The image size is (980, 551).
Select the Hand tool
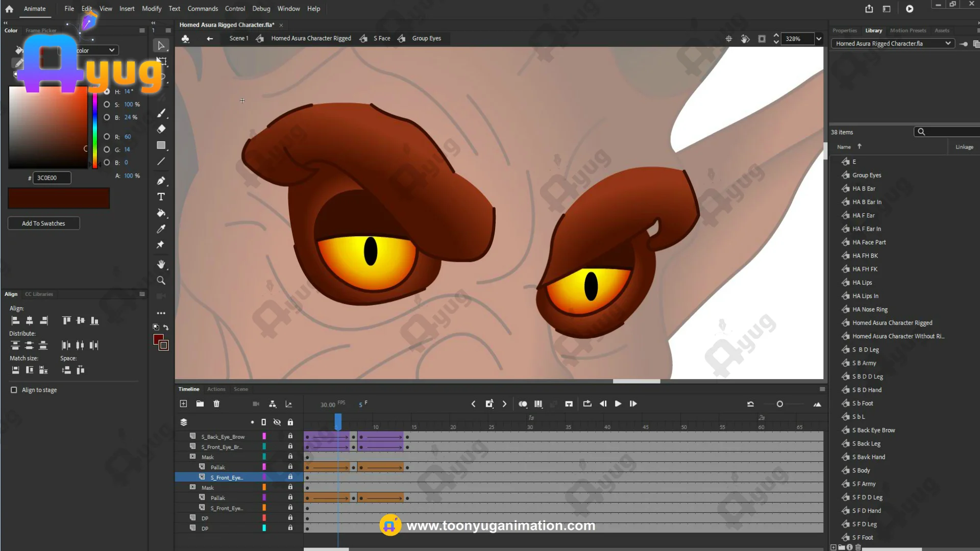tap(161, 264)
